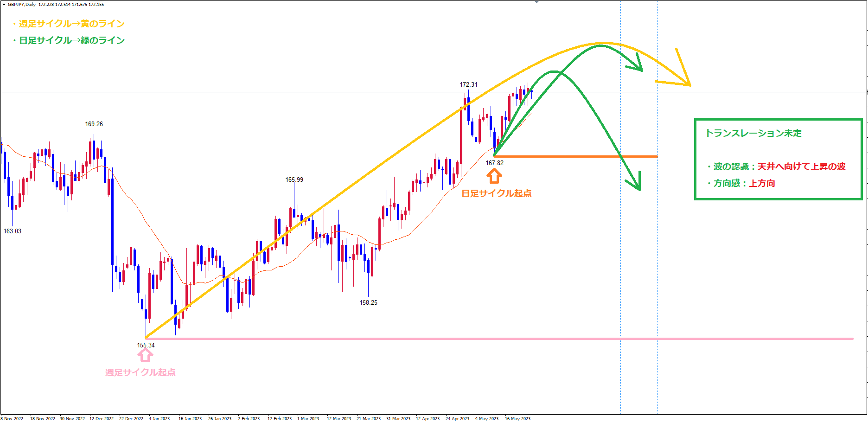Screen dimensions: 868x423
Task: Open the dropdown triangle beside GBPJPY,Daily
Action: 4,5
